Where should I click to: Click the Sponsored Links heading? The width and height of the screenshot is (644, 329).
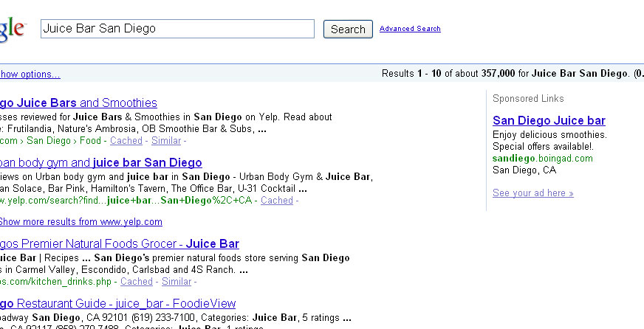point(528,98)
